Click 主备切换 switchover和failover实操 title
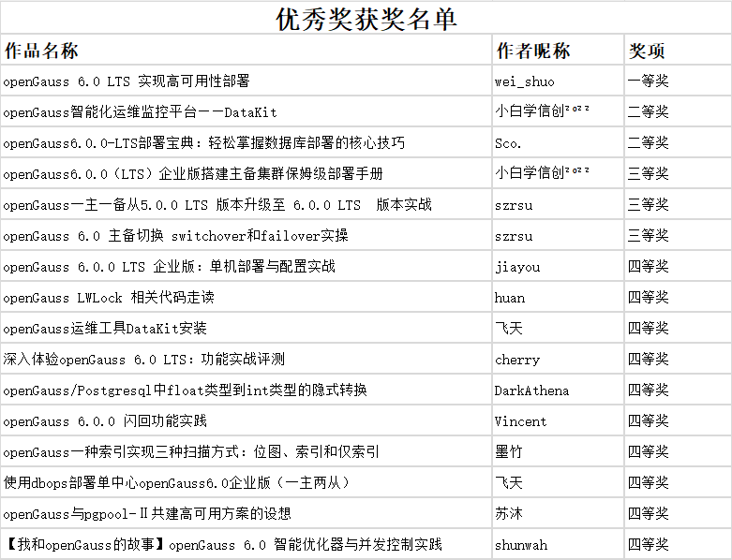 [x=175, y=235]
